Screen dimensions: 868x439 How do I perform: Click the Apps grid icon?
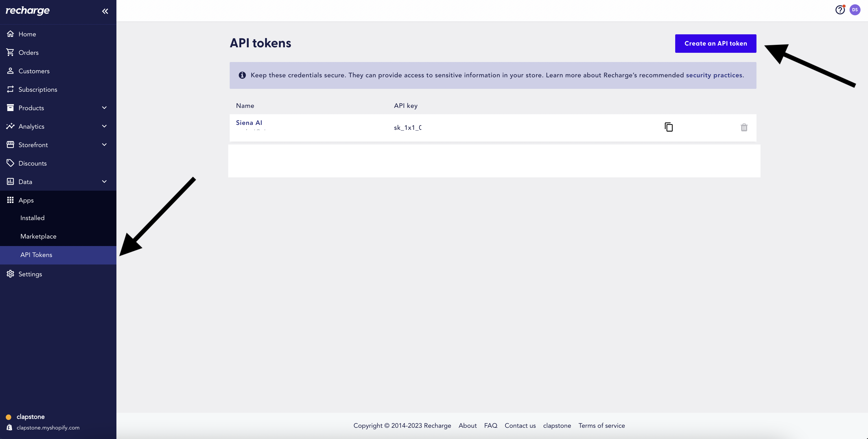pos(10,200)
